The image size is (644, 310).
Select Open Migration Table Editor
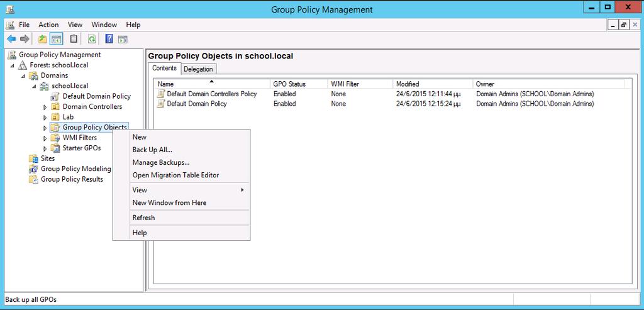pos(181,175)
